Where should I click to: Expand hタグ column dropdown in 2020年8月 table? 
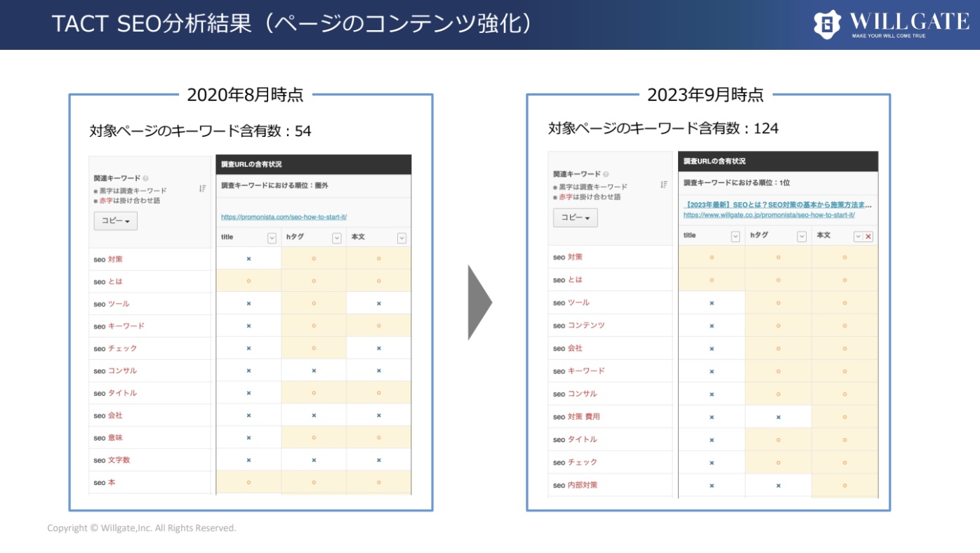[336, 238]
